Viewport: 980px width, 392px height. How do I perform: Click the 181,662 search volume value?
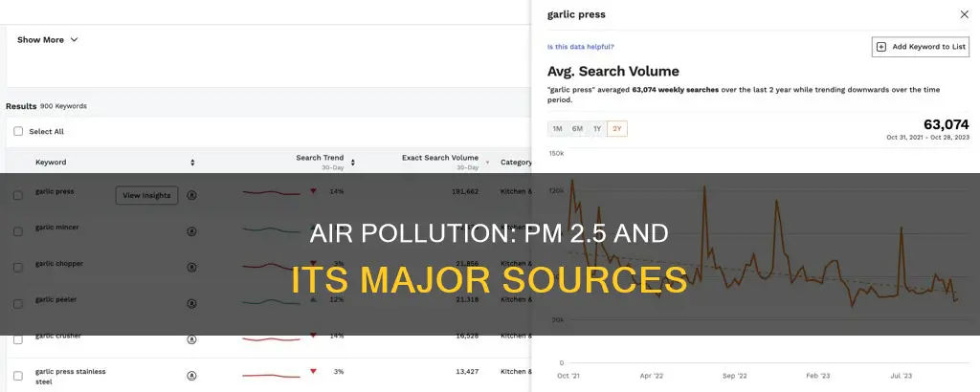(x=465, y=191)
